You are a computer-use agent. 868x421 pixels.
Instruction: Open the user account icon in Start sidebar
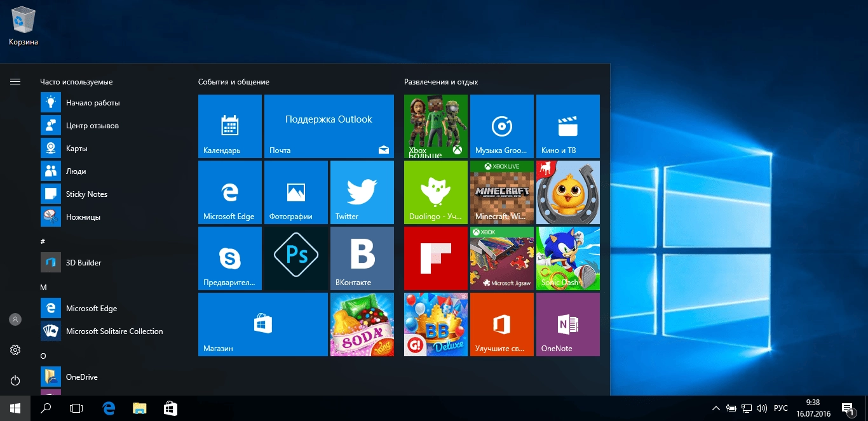(15, 319)
